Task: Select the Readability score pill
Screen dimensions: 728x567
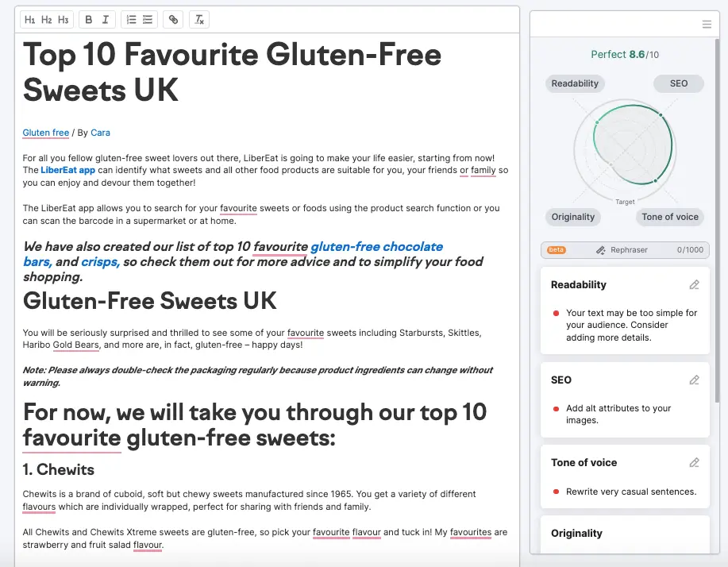Action: (575, 83)
